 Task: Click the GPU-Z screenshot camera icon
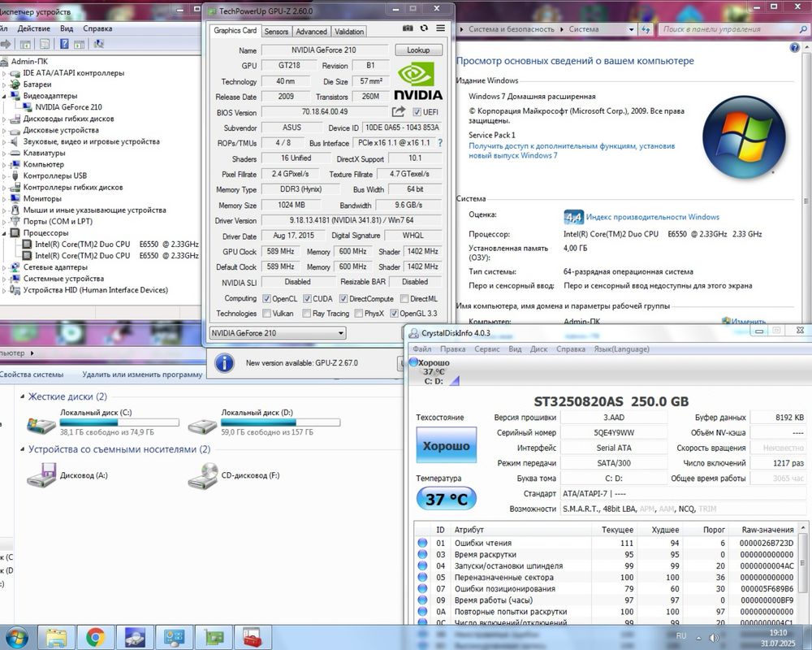pos(408,28)
